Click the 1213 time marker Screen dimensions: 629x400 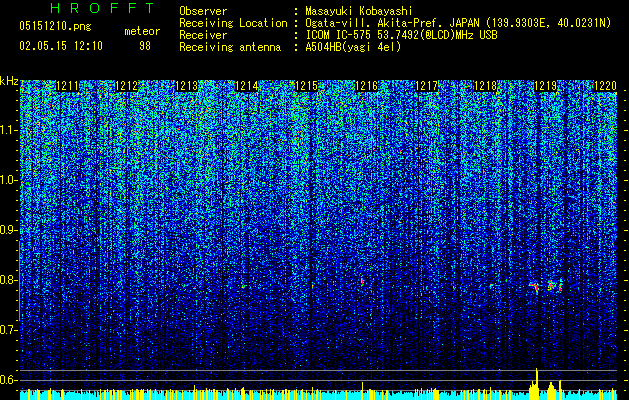(x=187, y=86)
